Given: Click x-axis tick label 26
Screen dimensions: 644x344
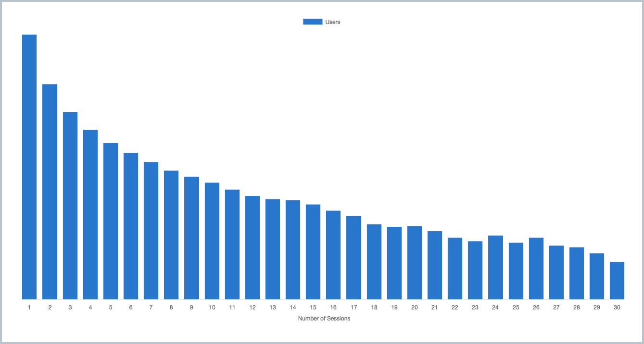Looking at the screenshot, I should [536, 307].
